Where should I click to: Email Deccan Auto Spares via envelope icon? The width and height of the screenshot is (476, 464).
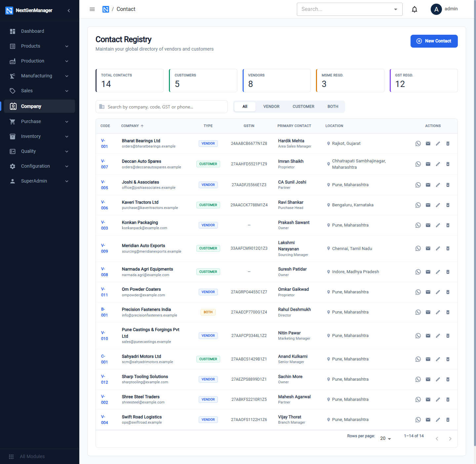click(x=428, y=164)
